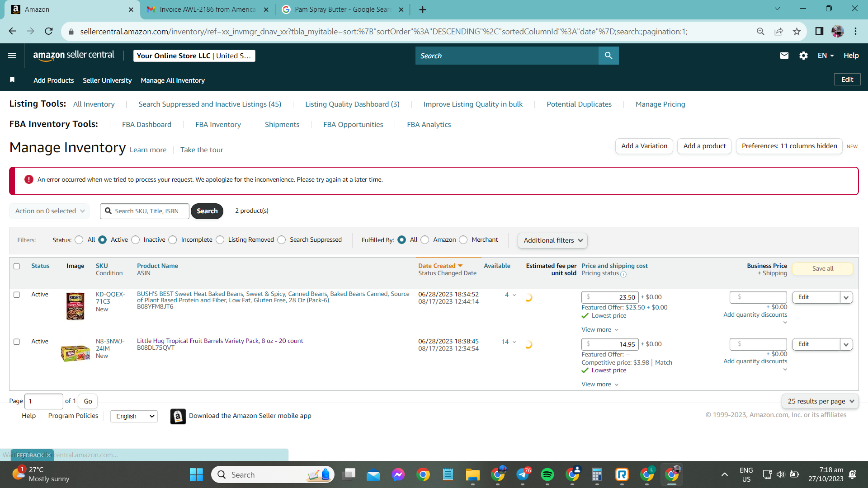Screen dimensions: 868x488
Task: Click the magnifier button in the top search bar
Action: pyautogui.click(x=609, y=56)
